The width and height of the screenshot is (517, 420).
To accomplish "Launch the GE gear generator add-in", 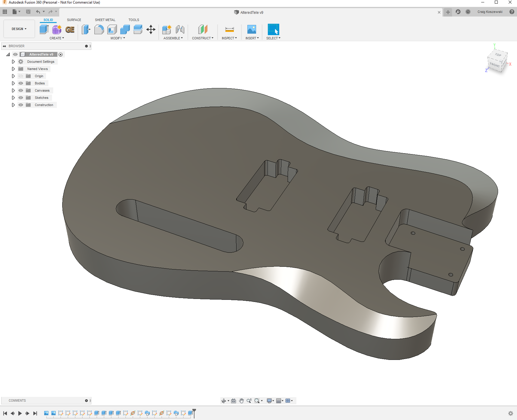I will [70, 29].
